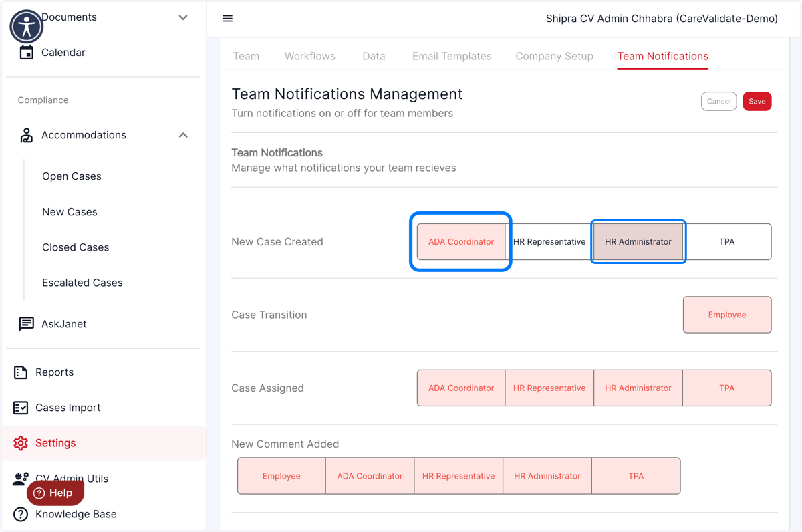Toggle Employee for New Comment Added
This screenshot has width=802, height=532.
point(281,476)
